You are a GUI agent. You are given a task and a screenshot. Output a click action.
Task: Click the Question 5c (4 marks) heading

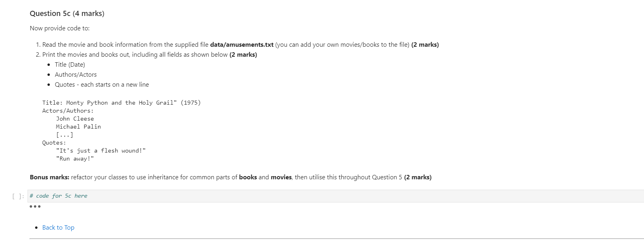pyautogui.click(x=67, y=14)
